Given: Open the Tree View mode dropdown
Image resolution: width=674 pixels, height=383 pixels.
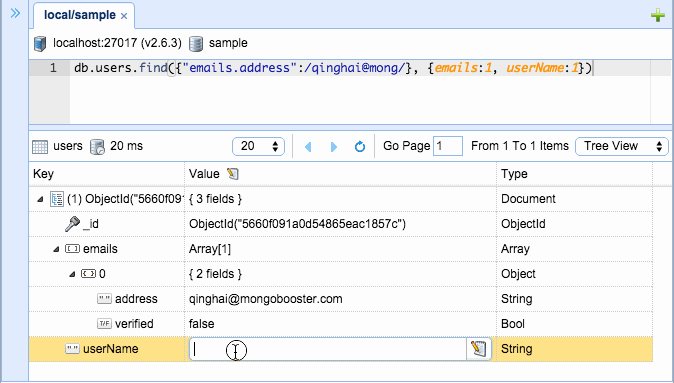Looking at the screenshot, I should pyautogui.click(x=622, y=146).
